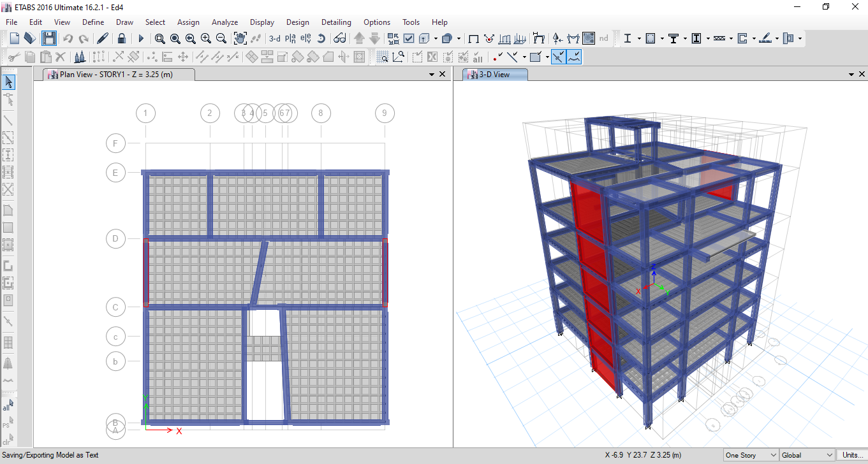868x464 pixels.
Task: Open the Assign menu
Action: (188, 22)
